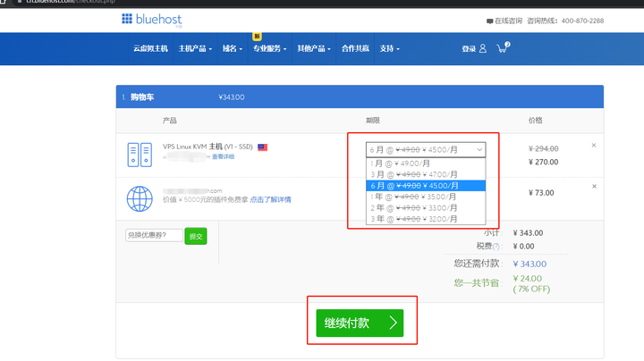The width and height of the screenshot is (644, 361).
Task: Remove the VPS Linux KVM item
Action: (x=594, y=146)
